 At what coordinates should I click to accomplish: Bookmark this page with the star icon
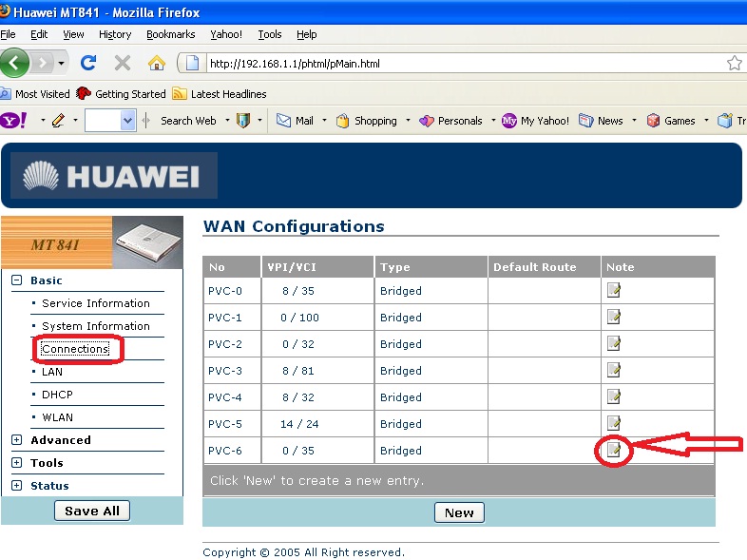tap(735, 63)
